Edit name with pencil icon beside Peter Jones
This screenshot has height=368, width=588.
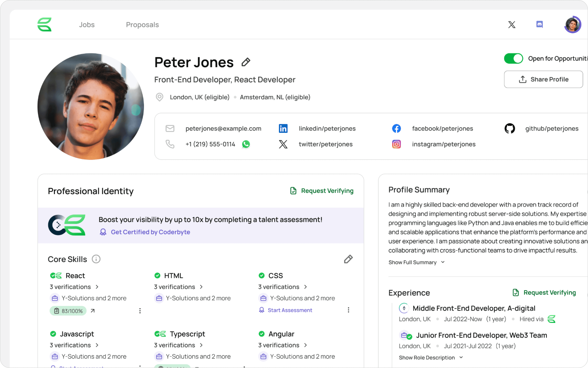[246, 62]
